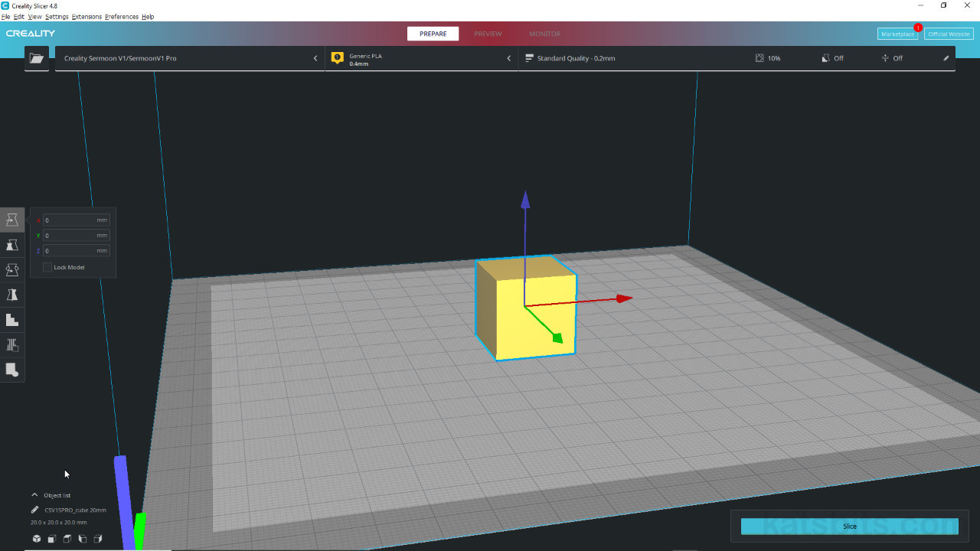This screenshot has width=980, height=551.
Task: Select the Scale tool
Action: click(12, 245)
